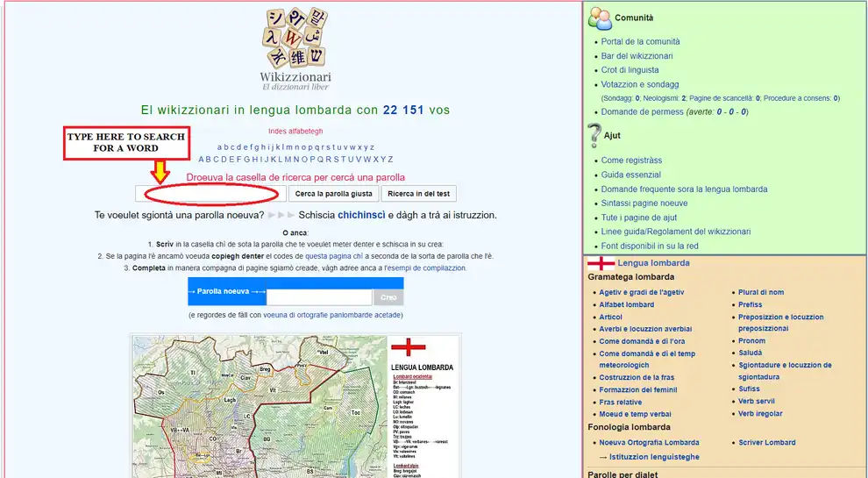Click the Parolla noeuva text box
The image size is (868, 478).
319,297
